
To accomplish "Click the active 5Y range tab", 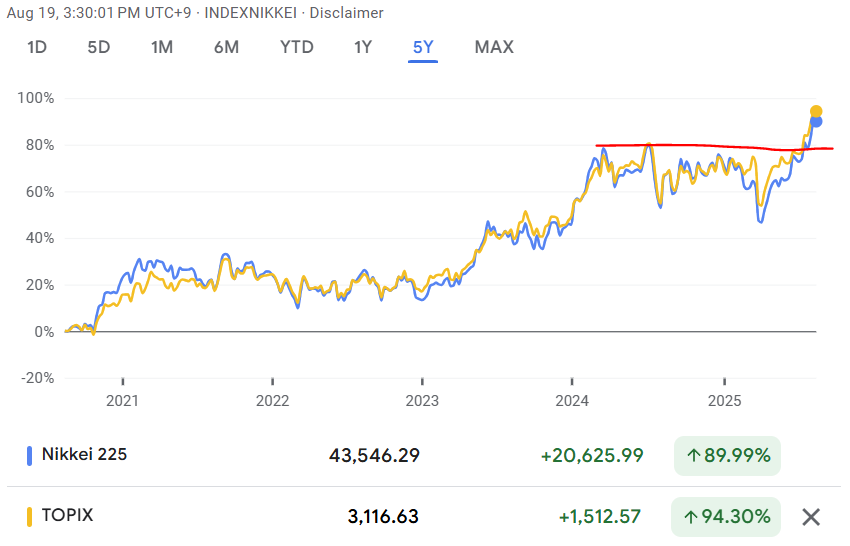I will point(423,47).
